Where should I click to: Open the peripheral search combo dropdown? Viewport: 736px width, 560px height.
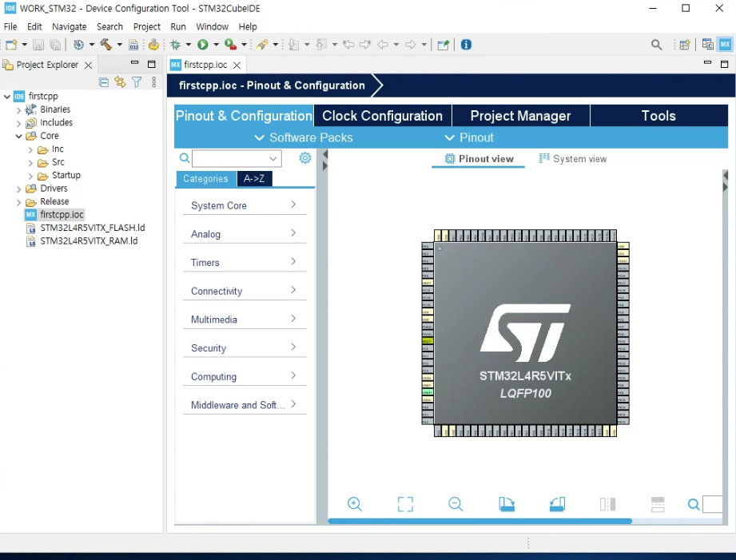[273, 159]
